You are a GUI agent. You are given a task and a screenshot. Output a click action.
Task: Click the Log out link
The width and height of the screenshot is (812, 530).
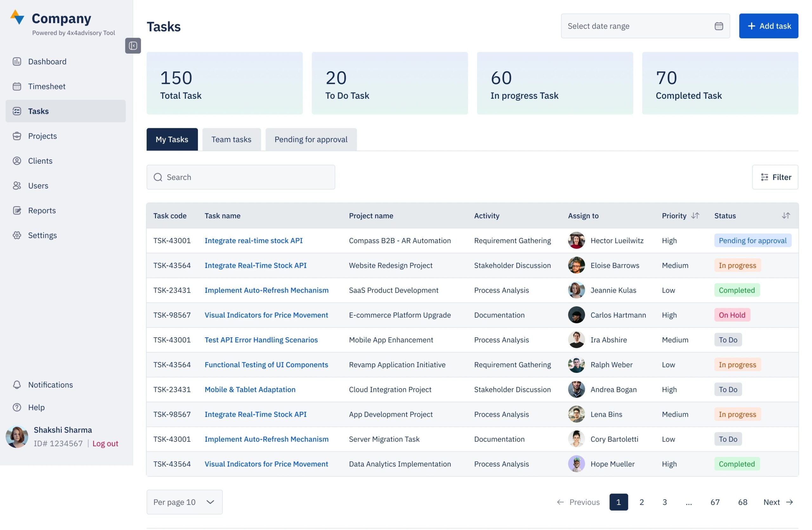[x=105, y=443]
